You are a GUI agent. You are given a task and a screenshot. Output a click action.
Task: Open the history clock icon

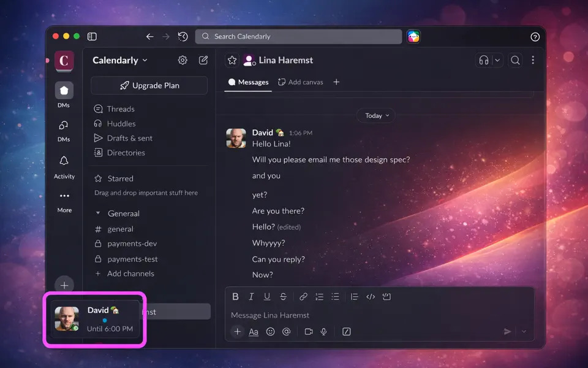coord(183,36)
